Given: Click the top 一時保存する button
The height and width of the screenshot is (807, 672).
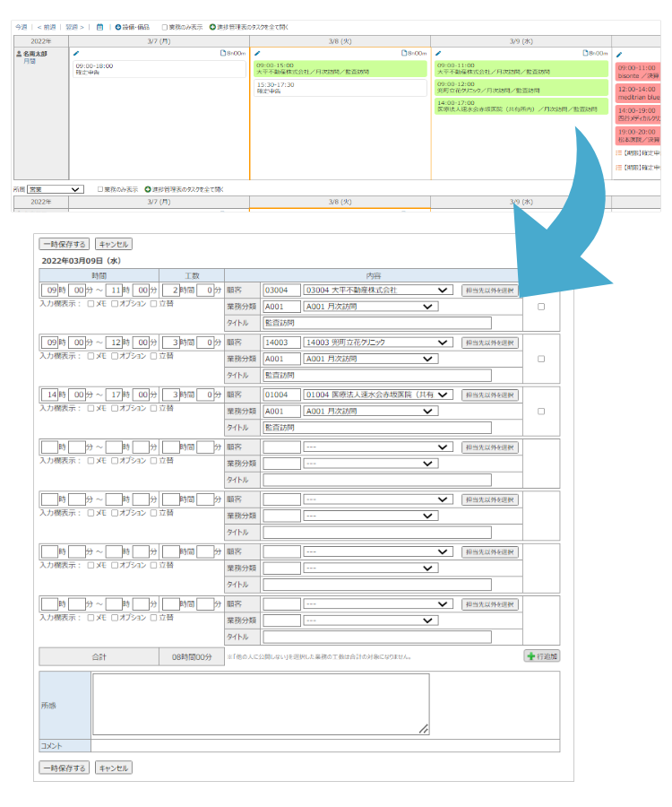Looking at the screenshot, I should coord(65,244).
